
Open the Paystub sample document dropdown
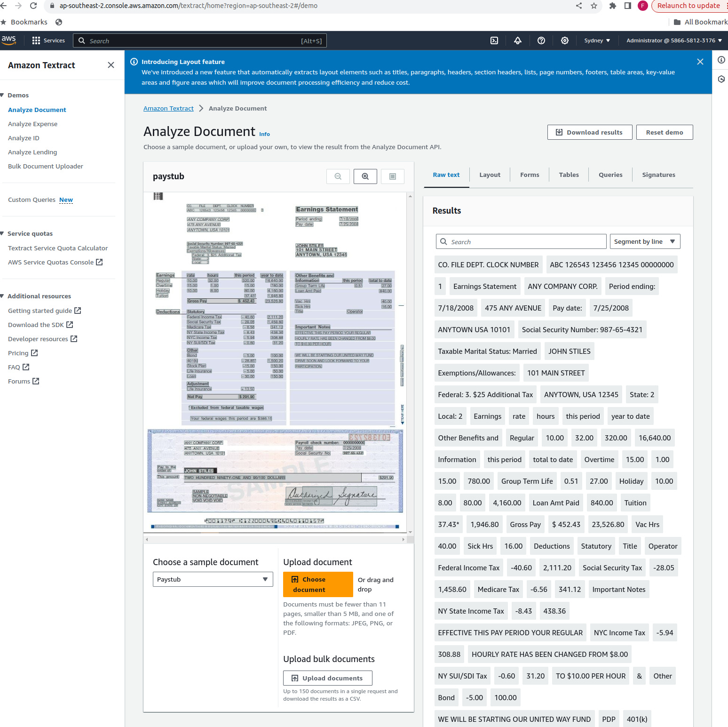213,579
